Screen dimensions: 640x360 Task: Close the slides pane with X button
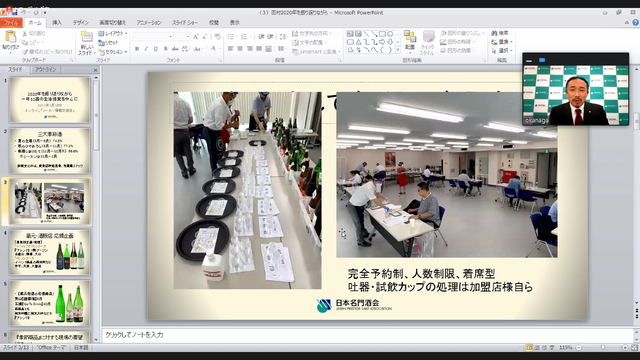click(x=96, y=70)
